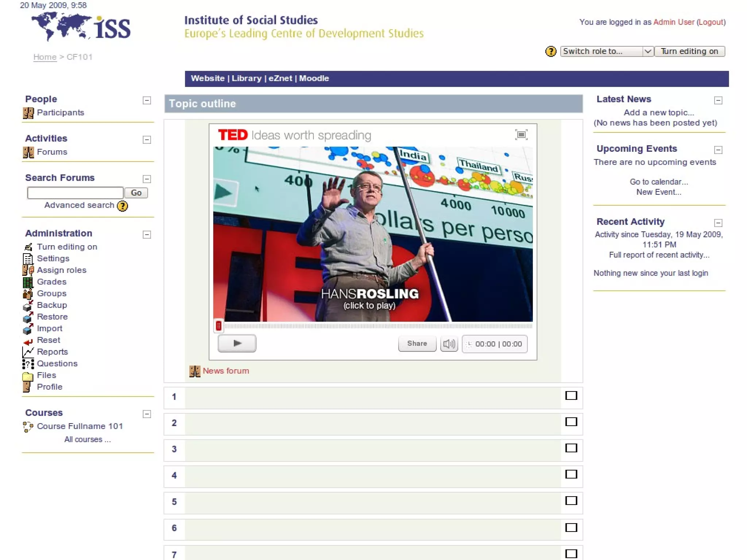
Task: Show only topic 3
Action: point(571,448)
